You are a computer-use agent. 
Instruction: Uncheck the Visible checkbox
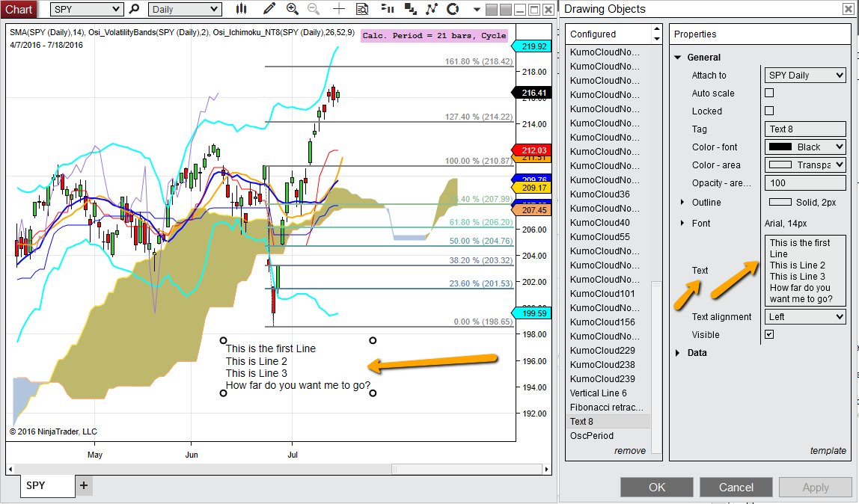coord(768,335)
